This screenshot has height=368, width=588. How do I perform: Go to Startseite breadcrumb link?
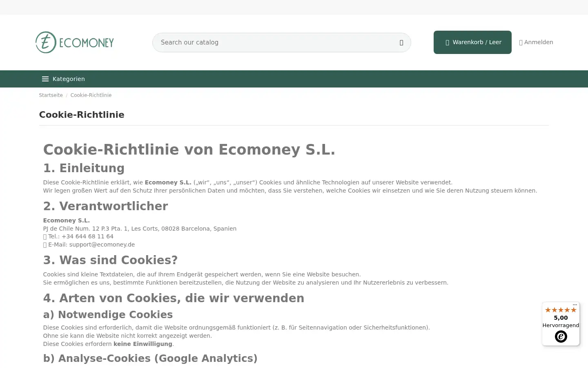(x=51, y=95)
